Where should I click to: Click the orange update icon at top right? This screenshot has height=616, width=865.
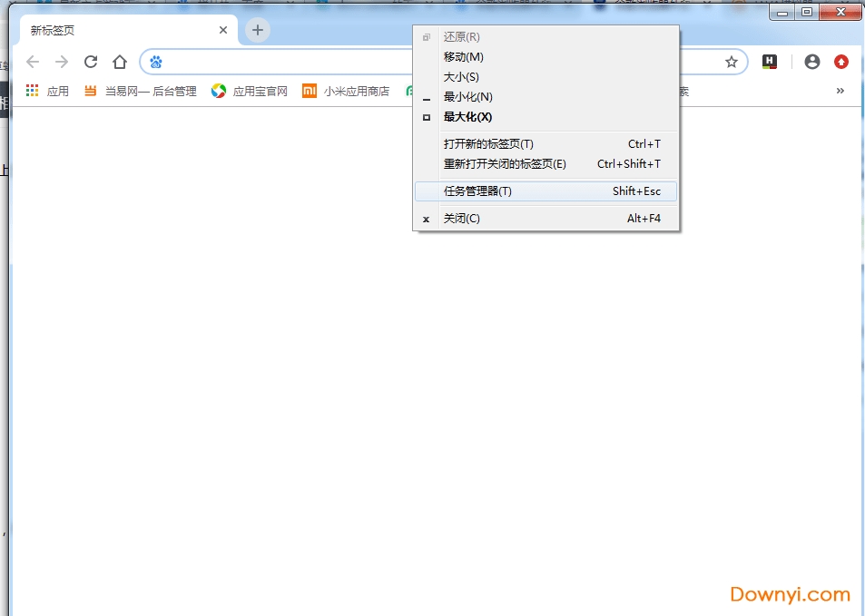click(x=840, y=62)
